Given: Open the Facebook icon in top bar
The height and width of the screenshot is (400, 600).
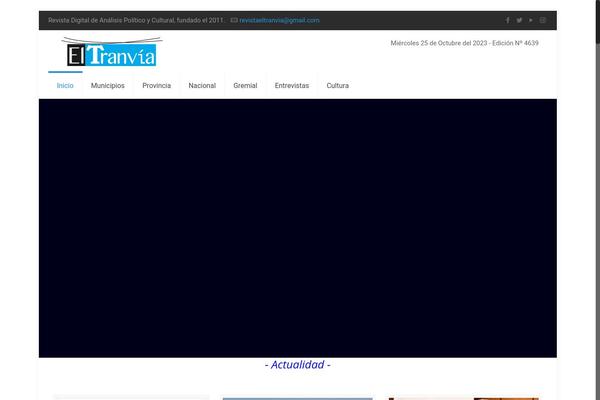Looking at the screenshot, I should click(507, 20).
